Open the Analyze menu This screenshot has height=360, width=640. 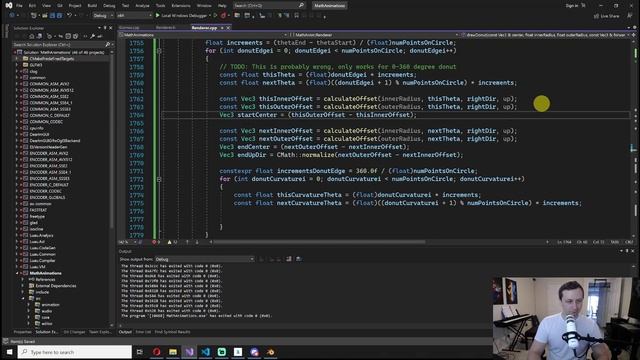pyautogui.click(x=142, y=6)
